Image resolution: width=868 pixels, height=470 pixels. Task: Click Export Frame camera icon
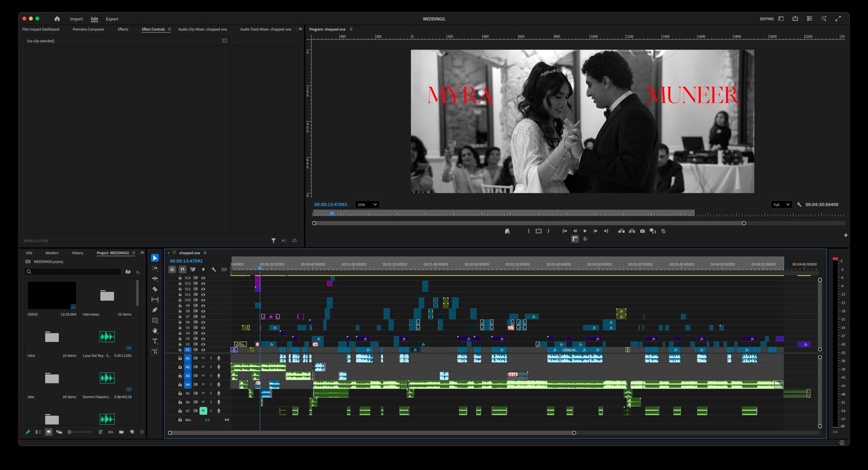642,231
